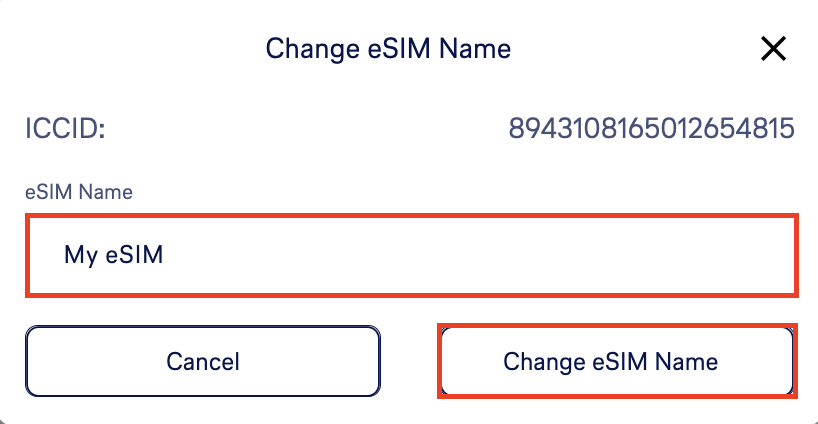Click the ICCID label
Image resolution: width=818 pixels, height=424 pixels.
tap(65, 129)
